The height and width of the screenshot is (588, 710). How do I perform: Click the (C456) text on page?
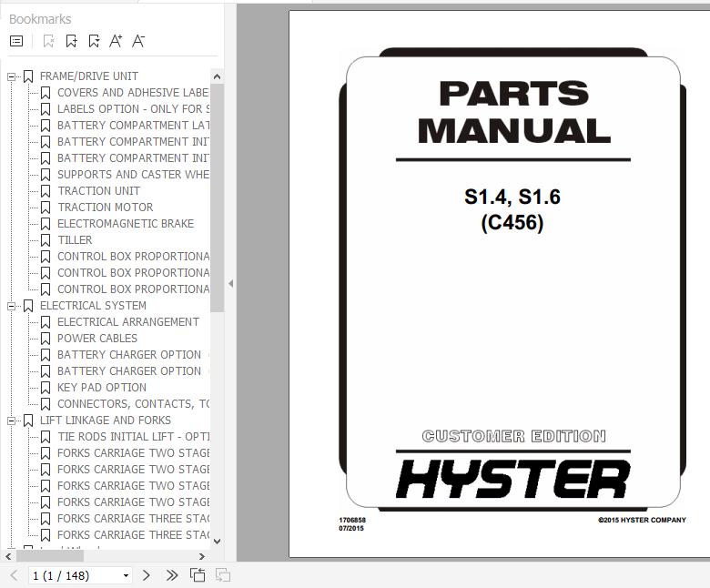pyautogui.click(x=512, y=223)
